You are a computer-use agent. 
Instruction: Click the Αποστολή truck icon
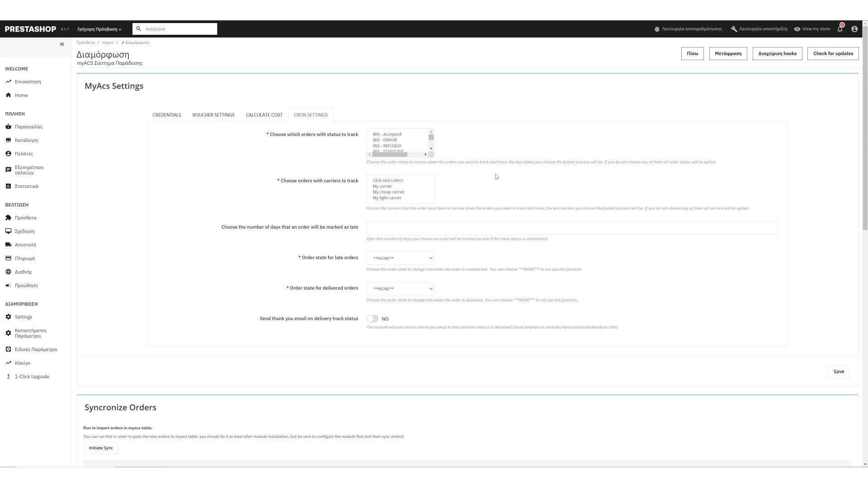8,245
